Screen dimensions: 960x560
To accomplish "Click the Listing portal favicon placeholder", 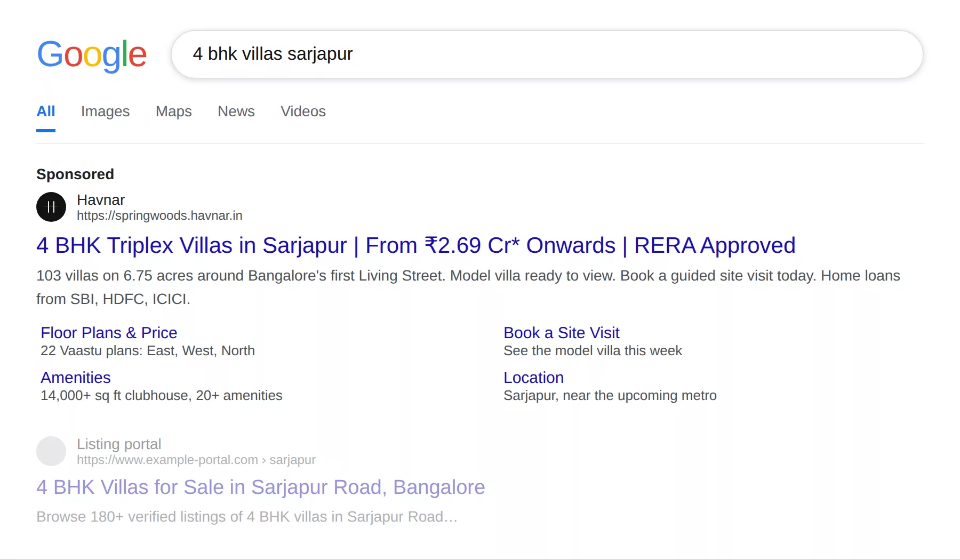I will point(51,451).
